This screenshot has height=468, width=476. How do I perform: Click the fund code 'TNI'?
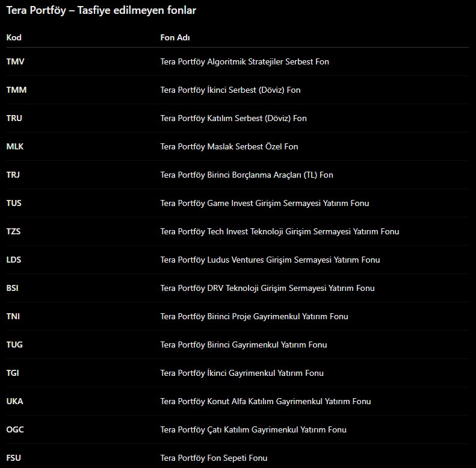(13, 316)
